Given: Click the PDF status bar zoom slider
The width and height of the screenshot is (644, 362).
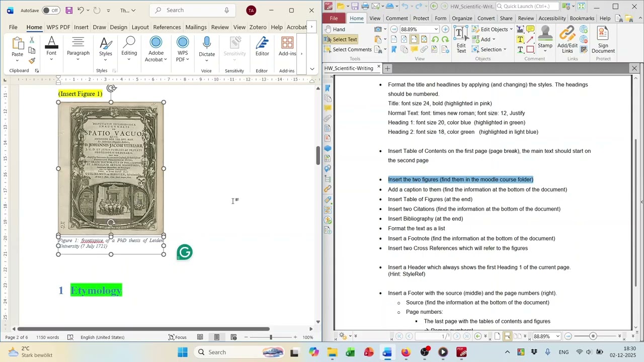Looking at the screenshot, I should (593, 336).
